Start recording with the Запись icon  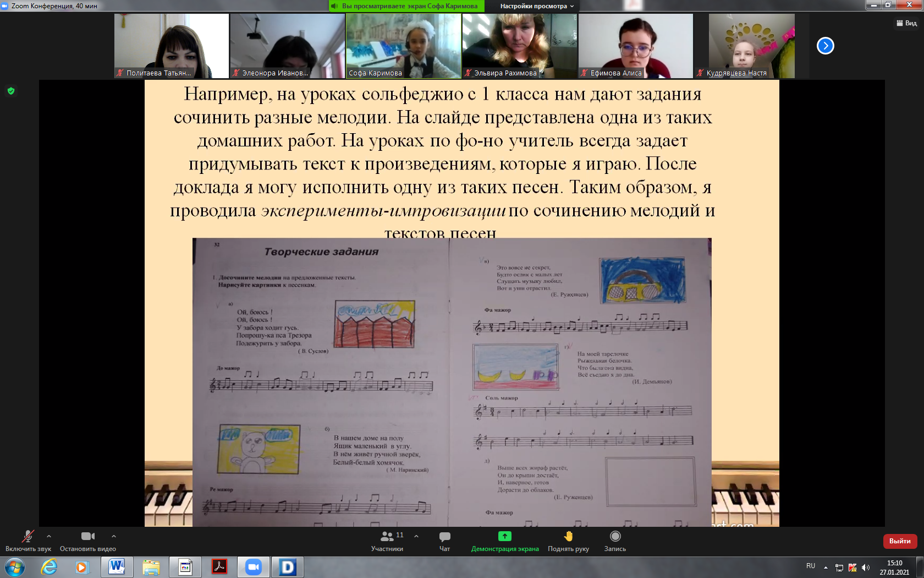click(615, 536)
